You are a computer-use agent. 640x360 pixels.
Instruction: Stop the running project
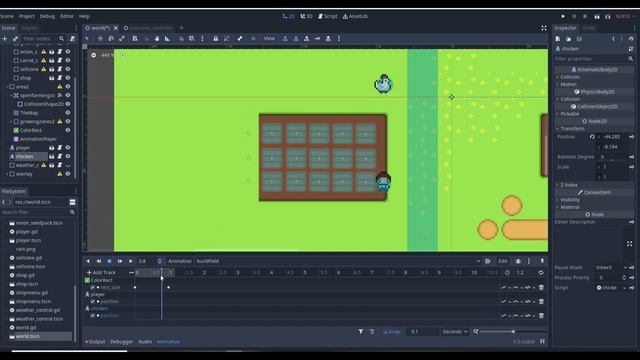point(585,16)
